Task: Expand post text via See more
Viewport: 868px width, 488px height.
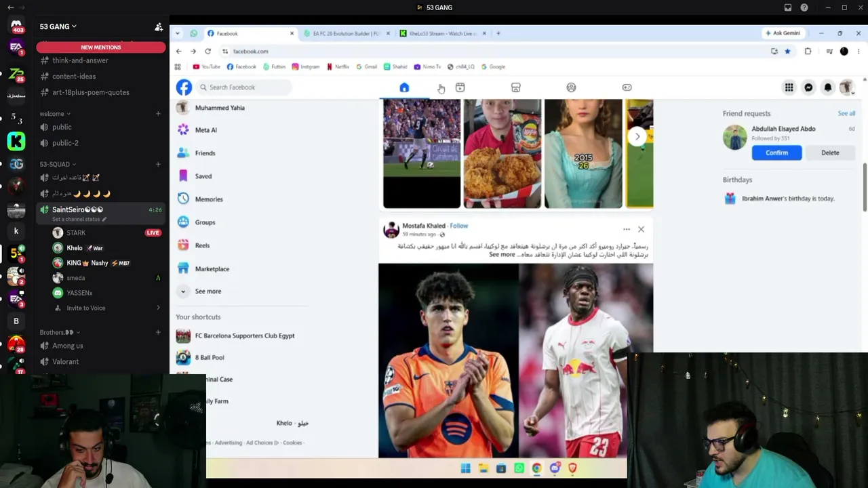Action: (x=502, y=255)
